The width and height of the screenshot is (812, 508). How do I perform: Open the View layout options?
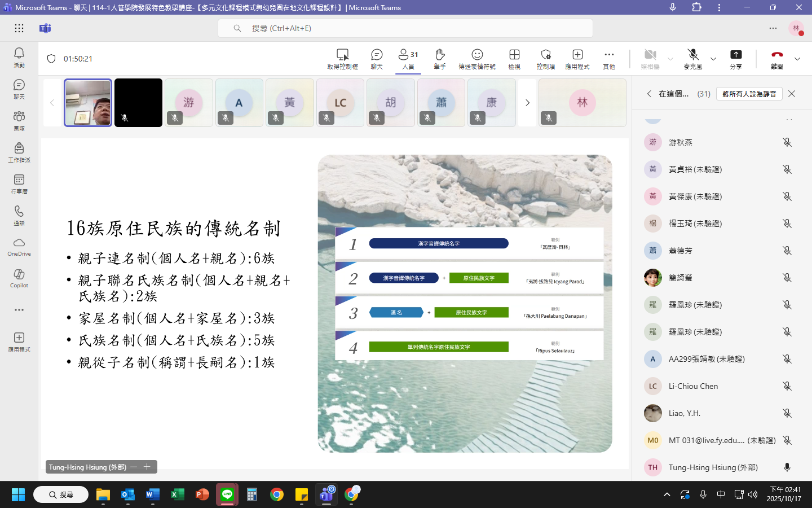tap(514, 58)
